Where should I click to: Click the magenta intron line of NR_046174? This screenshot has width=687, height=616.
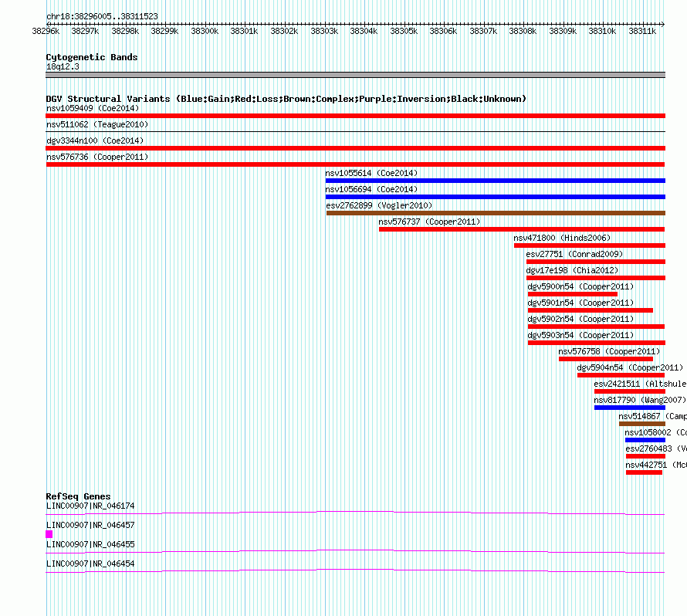[355, 513]
